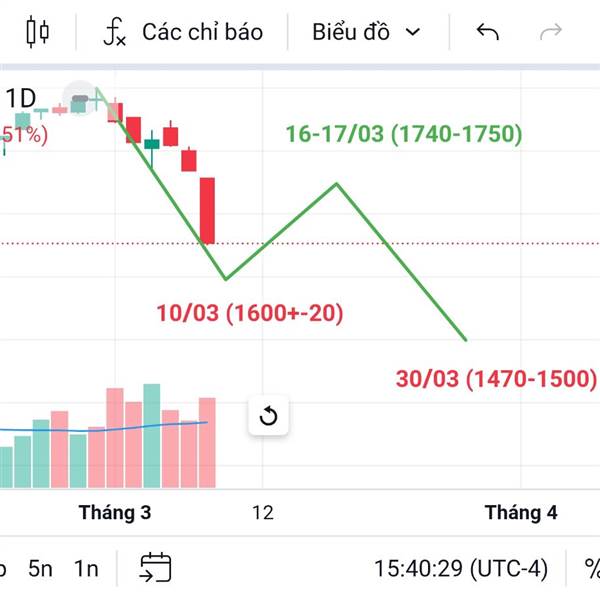
Task: Open the candlestick chart type selector
Action: (x=37, y=32)
